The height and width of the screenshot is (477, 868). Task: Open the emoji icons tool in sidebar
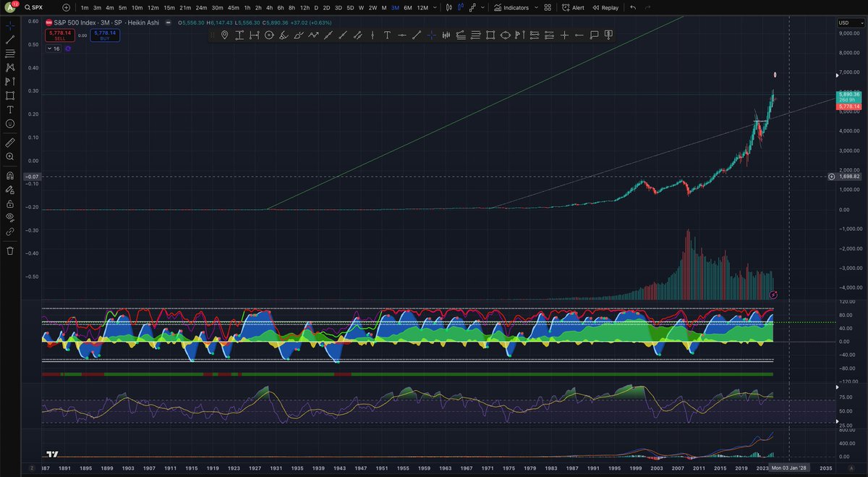click(10, 124)
